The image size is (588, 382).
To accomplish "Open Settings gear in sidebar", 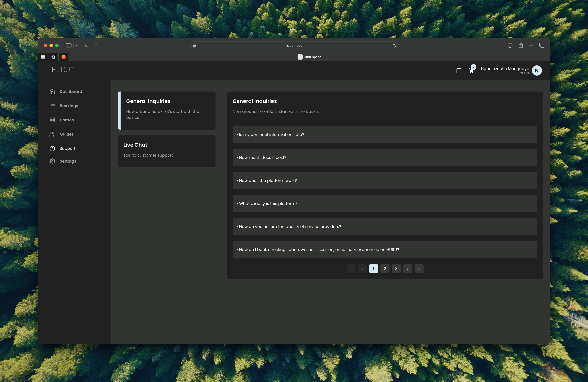I will tap(52, 161).
